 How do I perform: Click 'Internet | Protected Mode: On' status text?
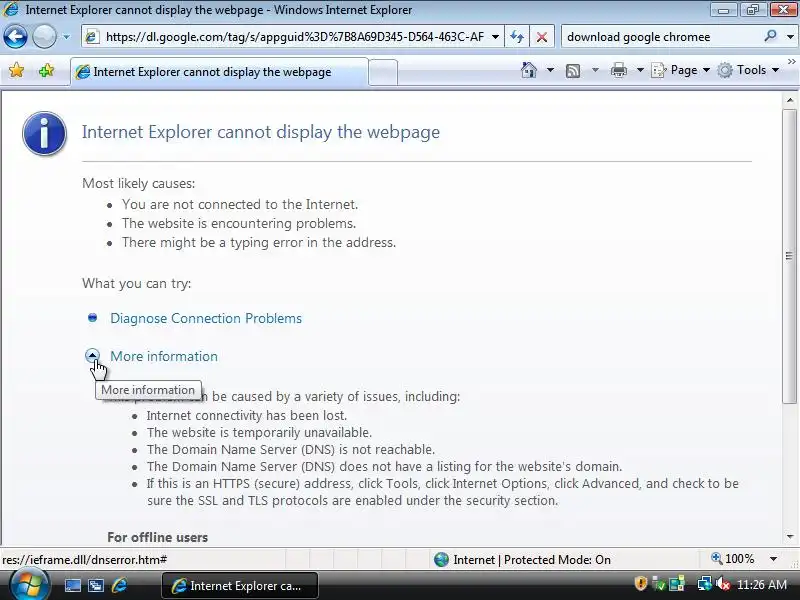[532, 560]
